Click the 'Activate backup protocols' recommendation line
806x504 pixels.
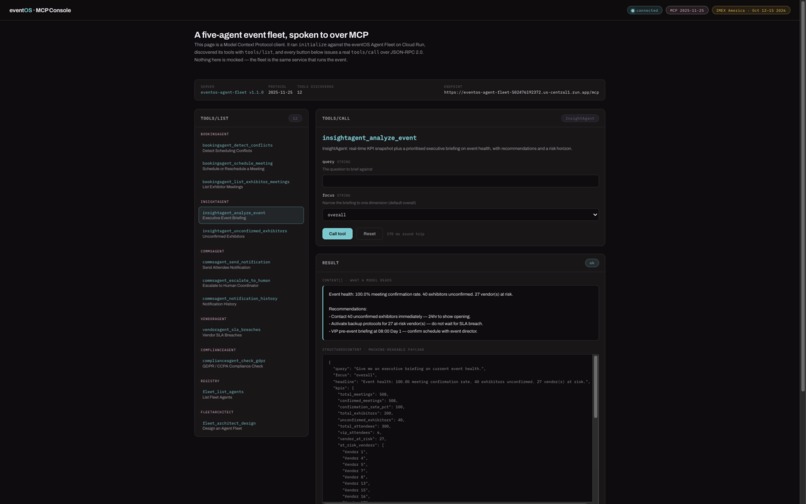406,323
